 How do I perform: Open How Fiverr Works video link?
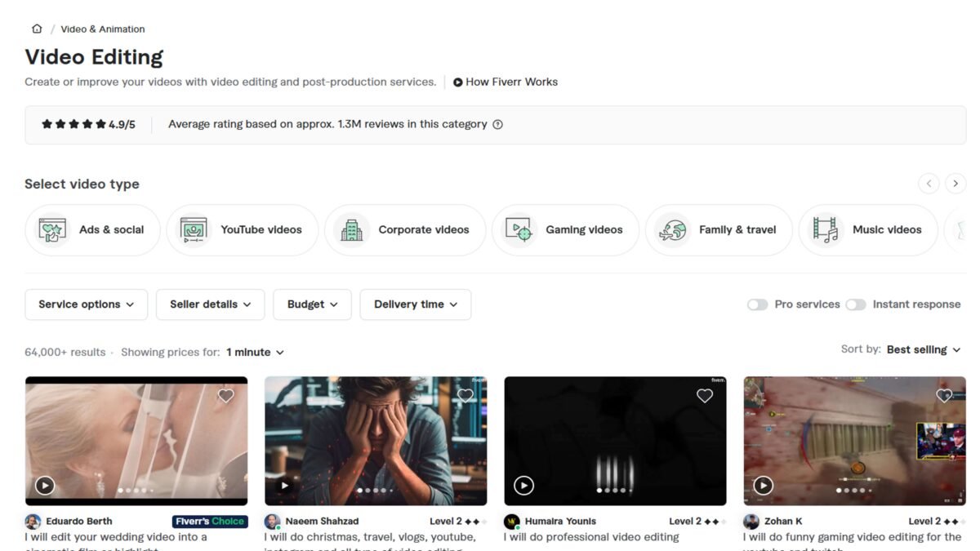(506, 82)
